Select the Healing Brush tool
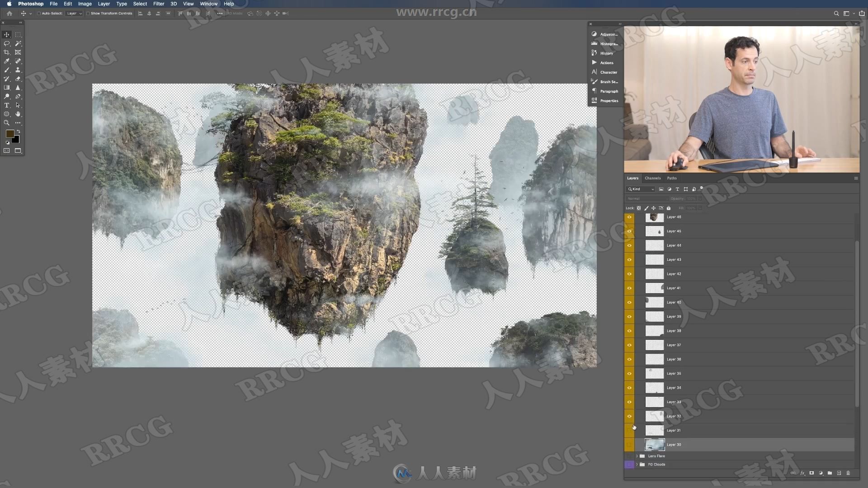The image size is (868, 488). click(x=18, y=61)
